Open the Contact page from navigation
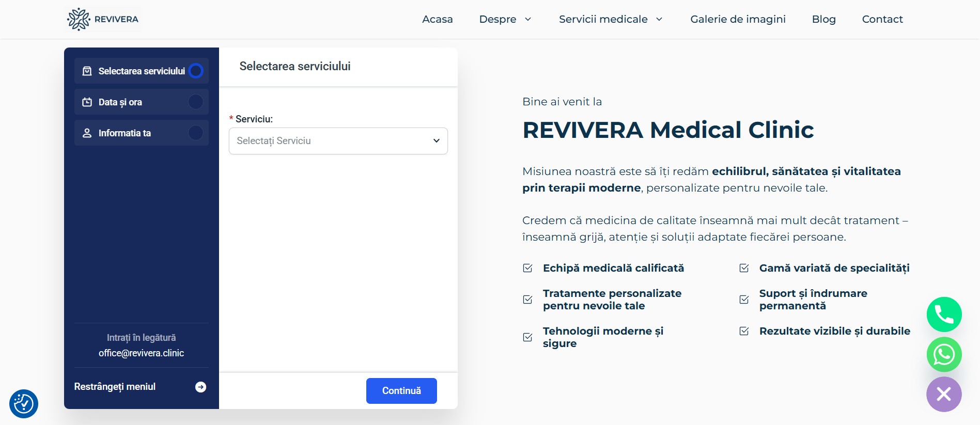 click(x=882, y=19)
